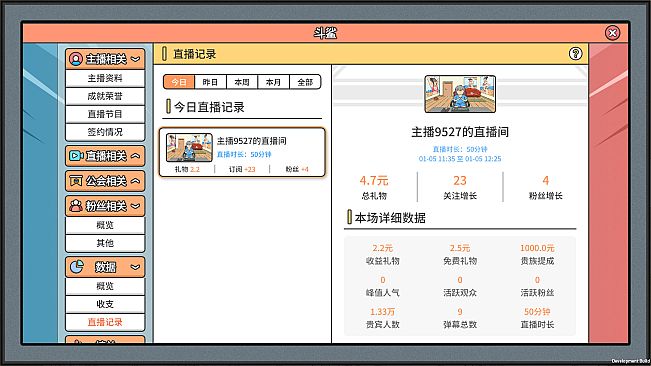Click the 1.33万 贵宾人数 value
651x366 pixels.
[382, 312]
